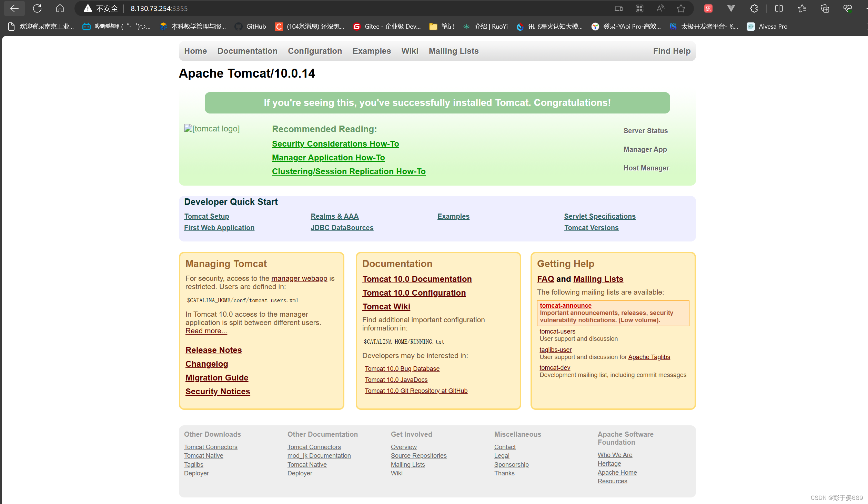The height and width of the screenshot is (504, 868).
Task: Open the Security Notices link
Action: pyautogui.click(x=218, y=392)
